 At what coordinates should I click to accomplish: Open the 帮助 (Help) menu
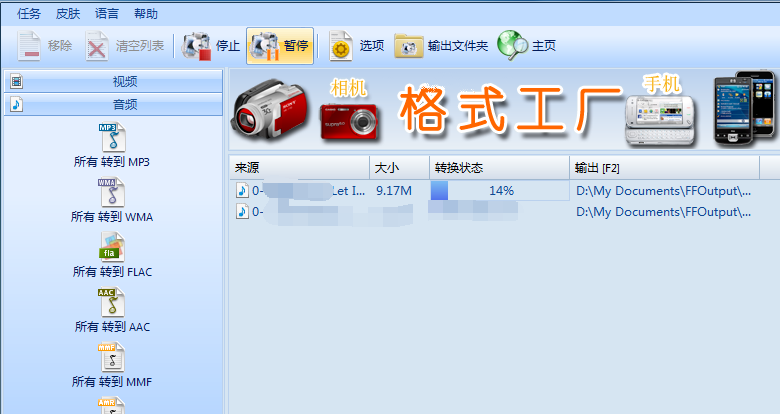(x=145, y=14)
